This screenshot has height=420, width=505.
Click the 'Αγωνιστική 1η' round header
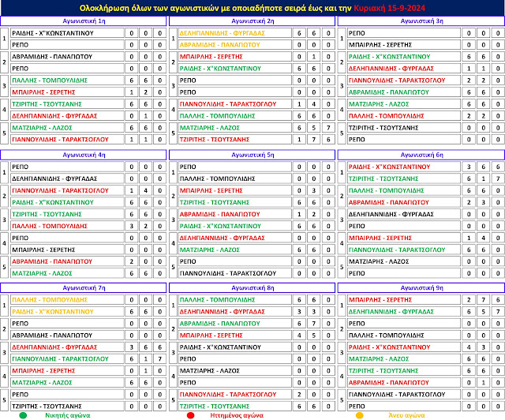pyautogui.click(x=84, y=21)
